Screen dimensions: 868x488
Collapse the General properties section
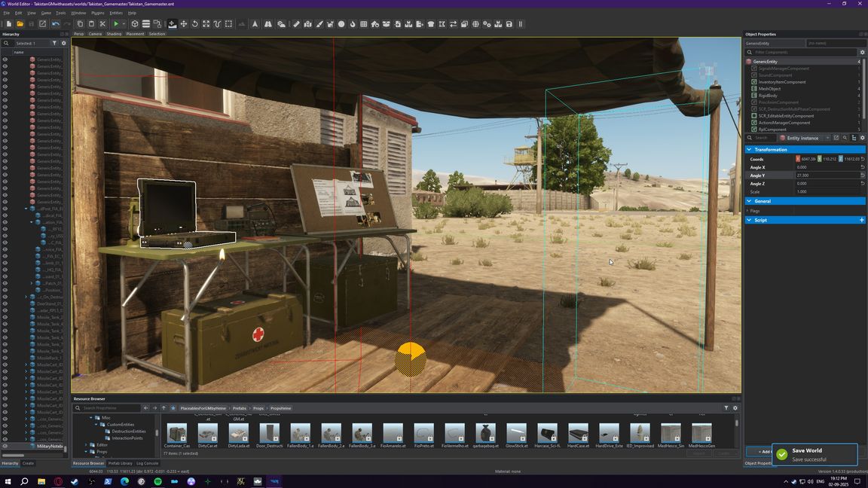[x=750, y=201]
